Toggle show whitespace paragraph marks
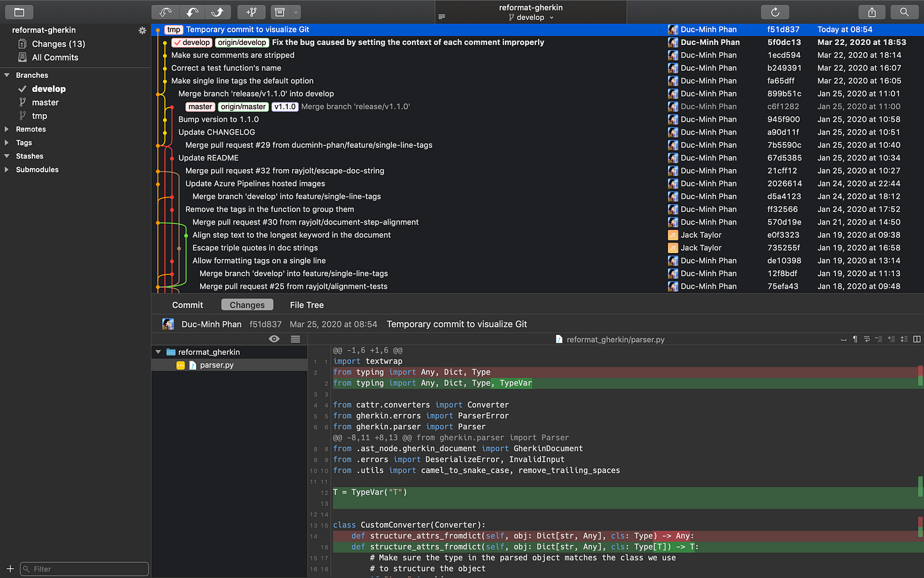The image size is (924, 578). tap(855, 339)
